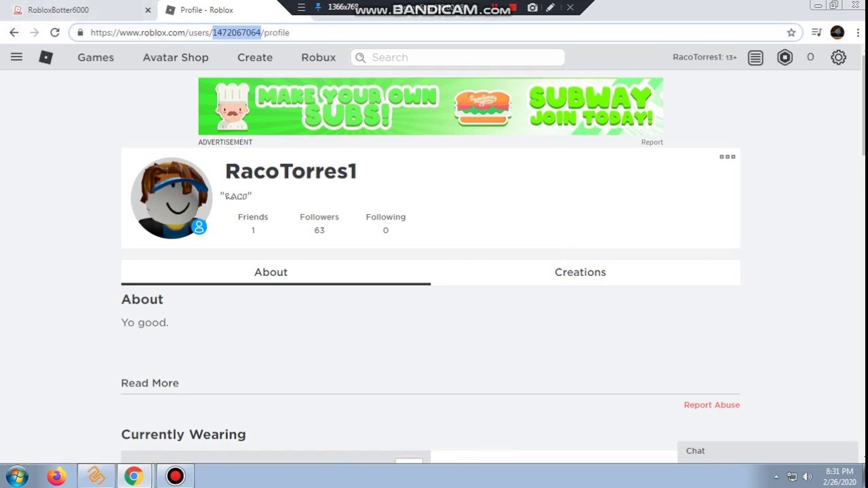Open the orange pinned app on the taskbar
This screenshot has height=488, width=868.
click(96, 476)
